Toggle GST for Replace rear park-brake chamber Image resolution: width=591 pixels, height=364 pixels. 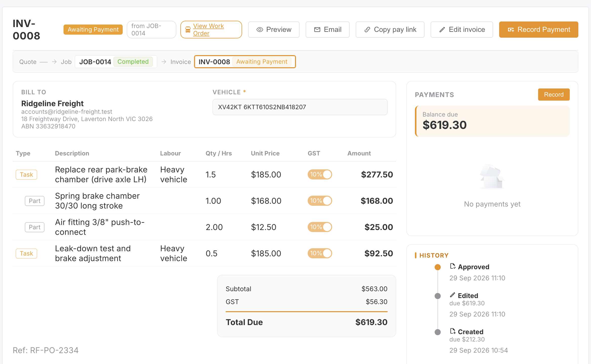click(320, 174)
